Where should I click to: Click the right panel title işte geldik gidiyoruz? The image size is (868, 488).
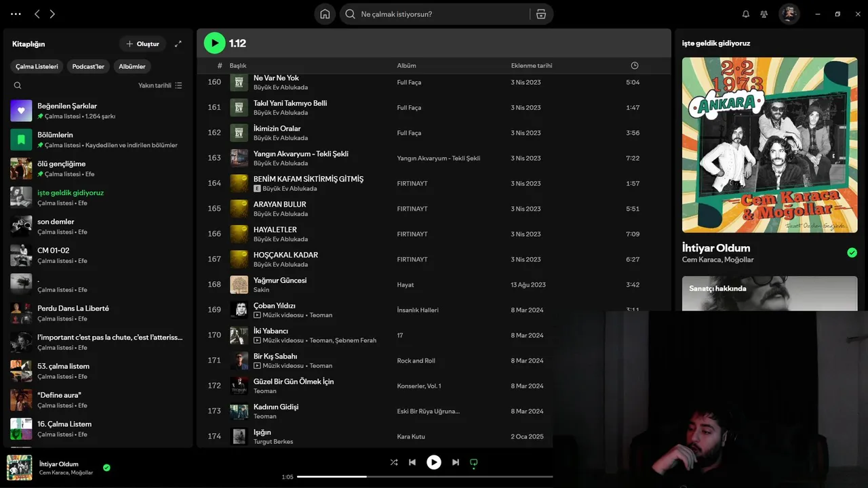click(x=716, y=43)
